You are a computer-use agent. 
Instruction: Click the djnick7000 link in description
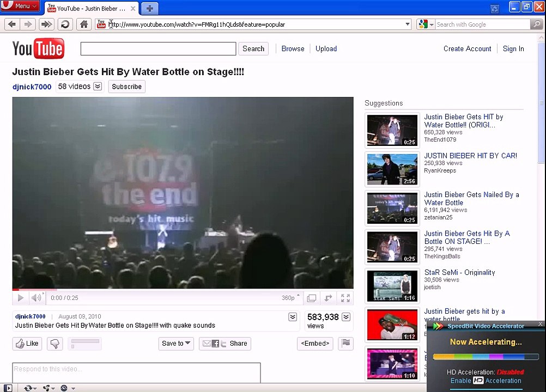pyautogui.click(x=31, y=316)
